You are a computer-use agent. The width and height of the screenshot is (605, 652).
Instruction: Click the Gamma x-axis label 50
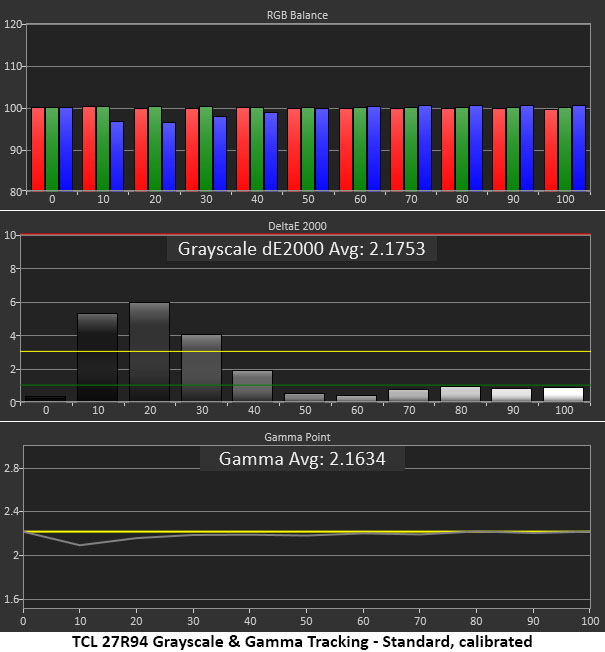click(306, 621)
